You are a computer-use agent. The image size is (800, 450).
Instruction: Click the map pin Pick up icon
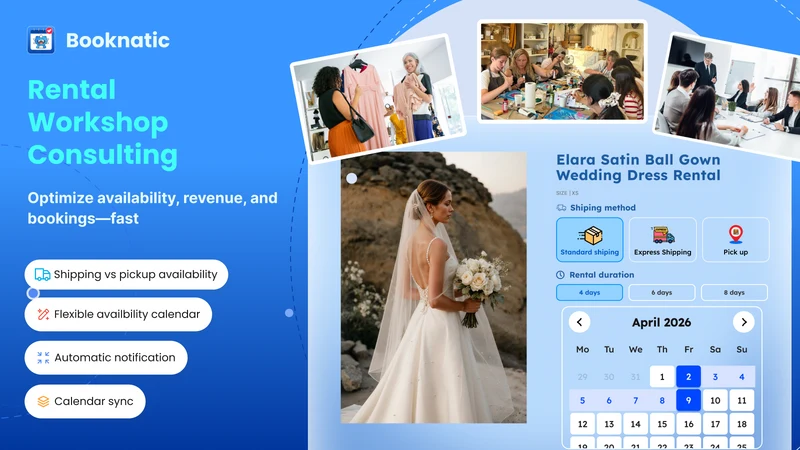735,235
